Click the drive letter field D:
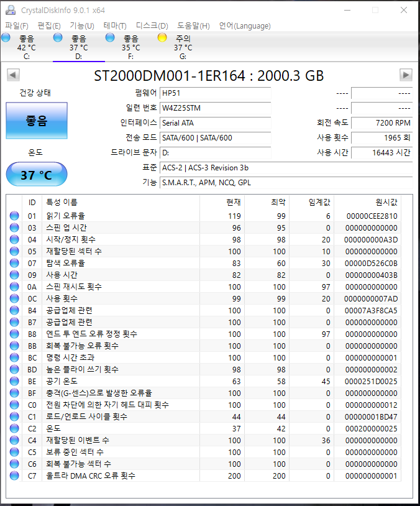Screen dimensions: 420x506 (215, 153)
